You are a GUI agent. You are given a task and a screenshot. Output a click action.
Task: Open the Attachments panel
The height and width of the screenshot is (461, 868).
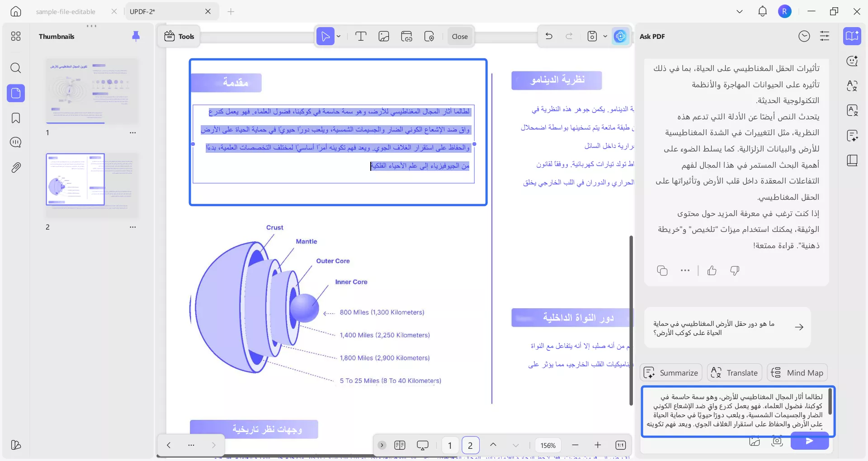pyautogui.click(x=15, y=167)
